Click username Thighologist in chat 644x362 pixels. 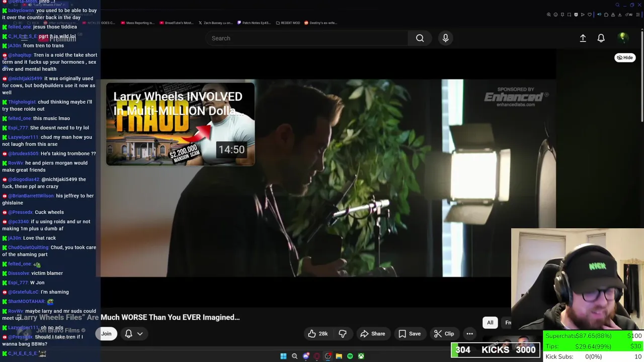click(x=22, y=102)
